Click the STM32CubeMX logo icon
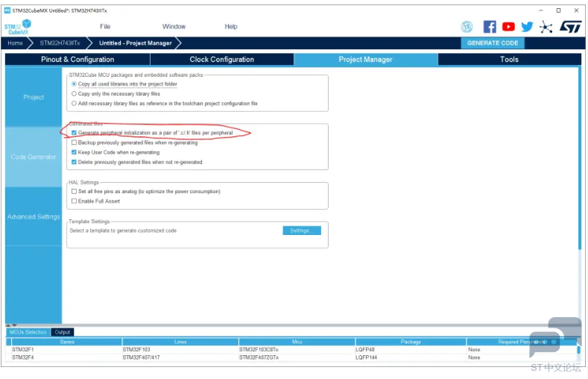Screen dimensions: 588x379 [x=18, y=27]
